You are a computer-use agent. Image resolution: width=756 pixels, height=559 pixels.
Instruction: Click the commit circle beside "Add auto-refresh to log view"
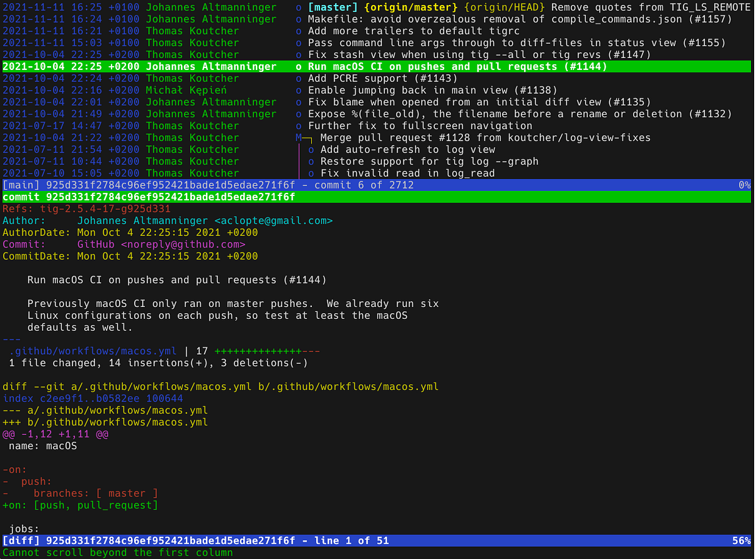pos(310,149)
